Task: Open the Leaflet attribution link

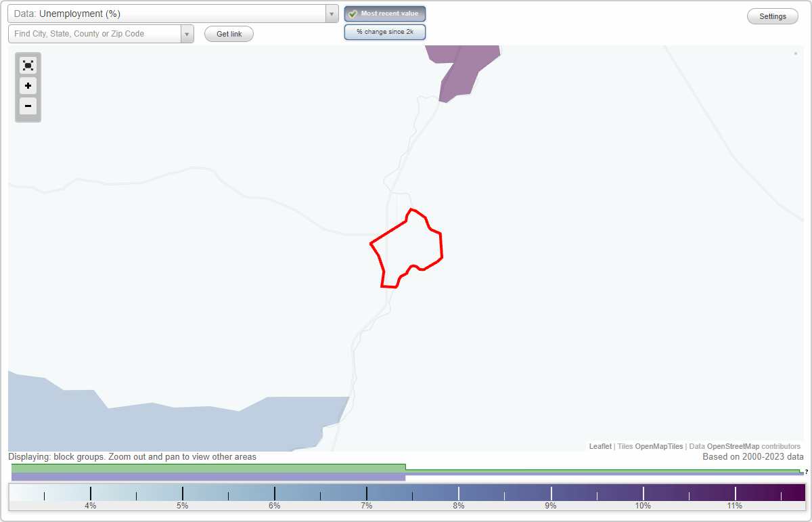Action: point(600,446)
